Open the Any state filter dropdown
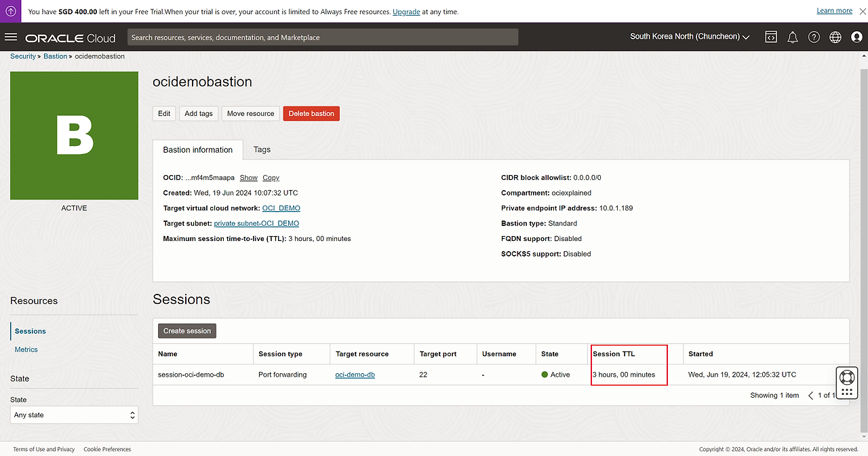This screenshot has width=868, height=456. click(75, 415)
